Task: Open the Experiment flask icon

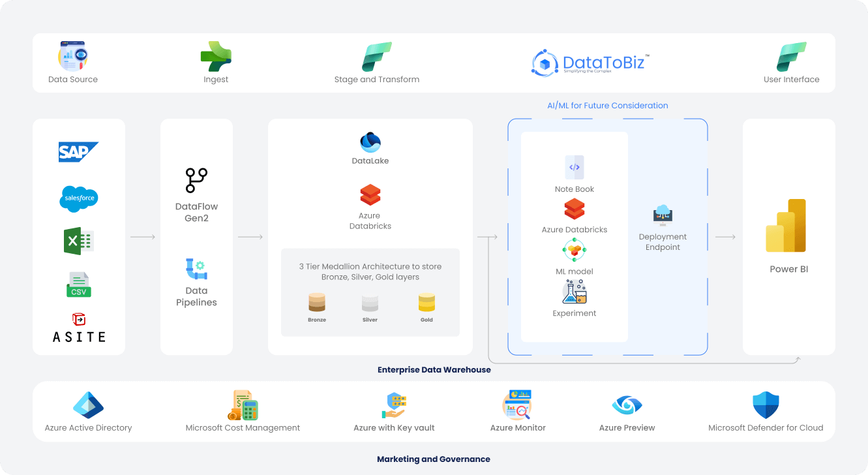Action: (x=575, y=292)
